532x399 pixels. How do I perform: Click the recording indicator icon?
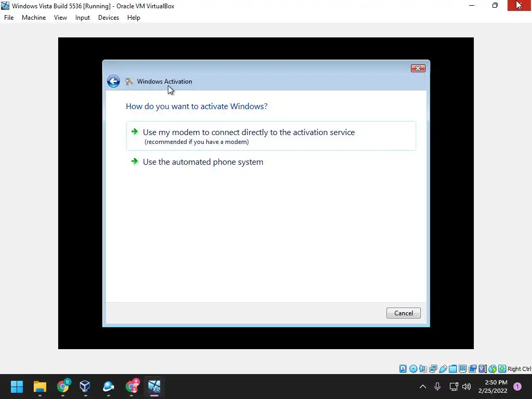pos(472,369)
